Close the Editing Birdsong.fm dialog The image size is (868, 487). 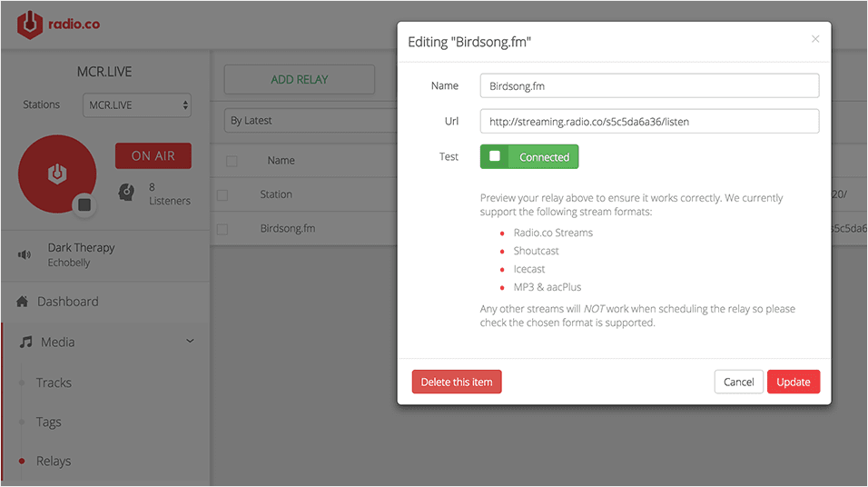pyautogui.click(x=814, y=39)
